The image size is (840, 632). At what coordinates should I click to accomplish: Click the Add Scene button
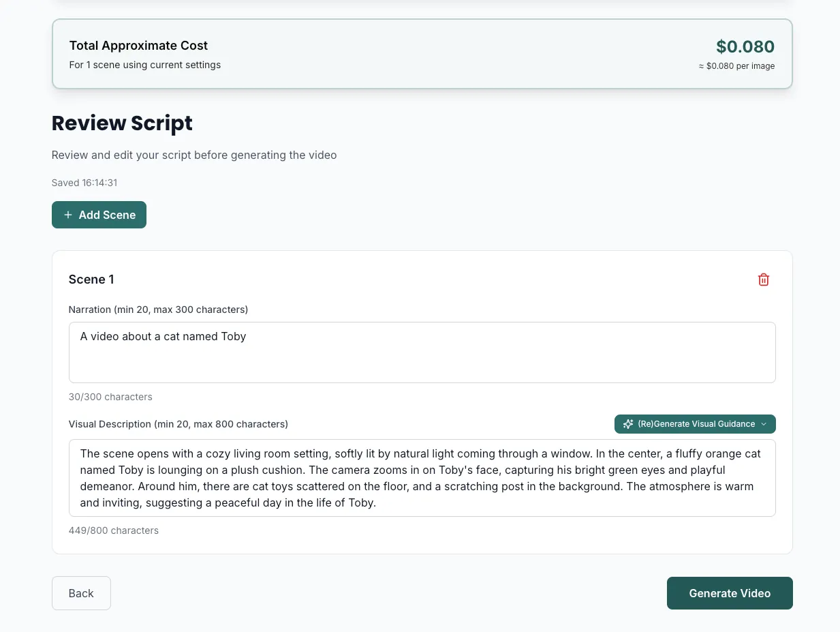point(99,214)
